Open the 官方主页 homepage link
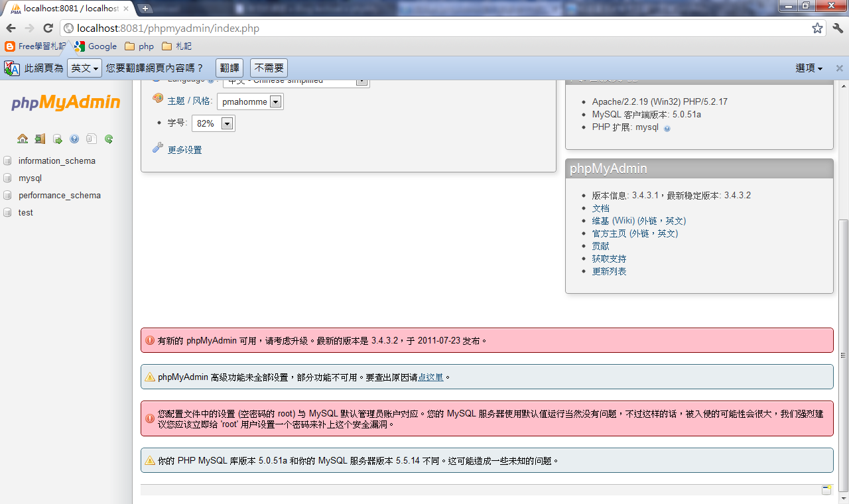 (635, 233)
